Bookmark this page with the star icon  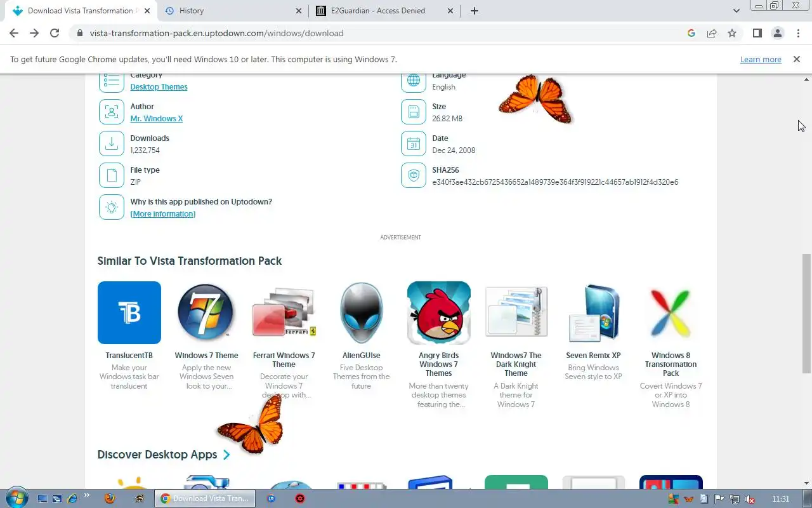click(732, 33)
